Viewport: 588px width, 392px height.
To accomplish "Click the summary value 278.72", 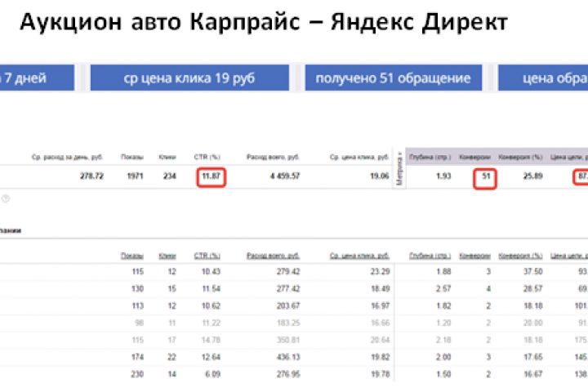I will pos(91,176).
